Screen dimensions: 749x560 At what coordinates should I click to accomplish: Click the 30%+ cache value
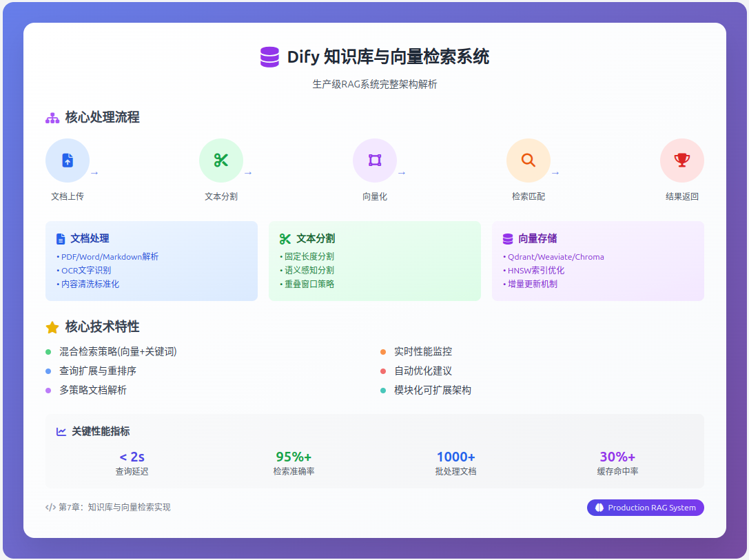(x=617, y=457)
